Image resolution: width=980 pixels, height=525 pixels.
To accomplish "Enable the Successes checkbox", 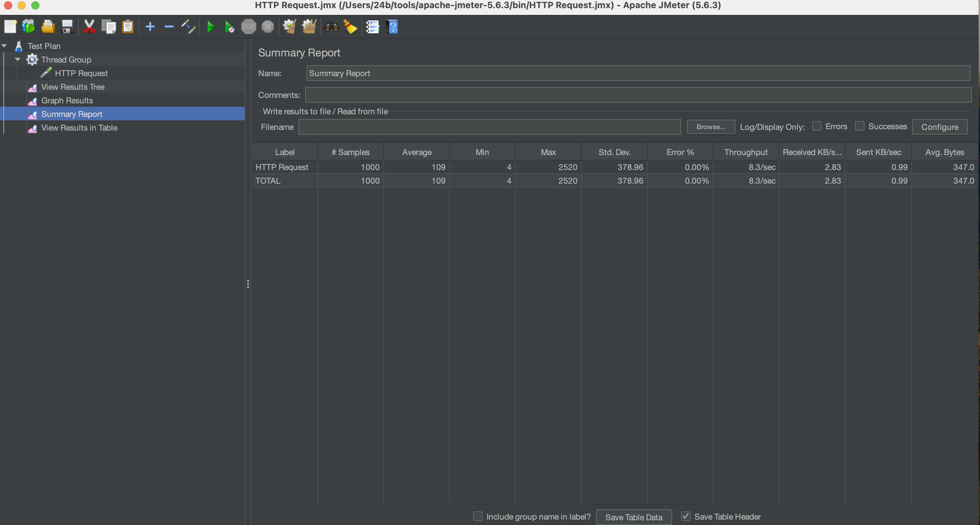I will click(859, 126).
